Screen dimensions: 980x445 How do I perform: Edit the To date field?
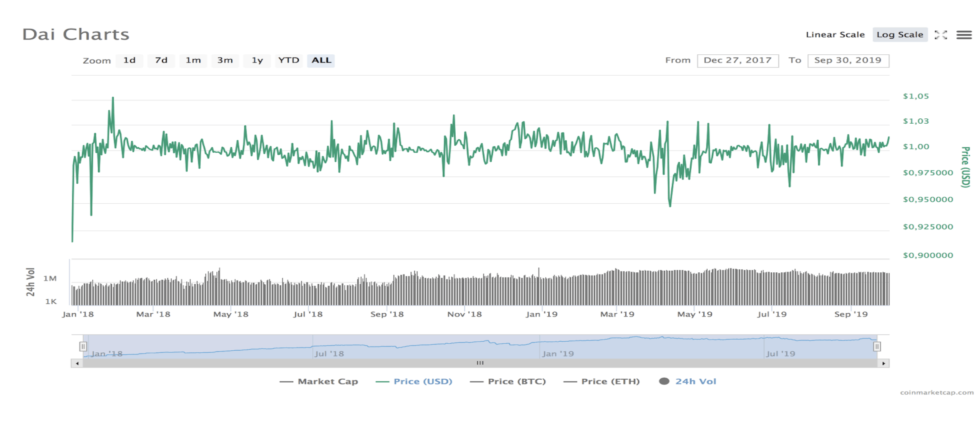pyautogui.click(x=848, y=60)
